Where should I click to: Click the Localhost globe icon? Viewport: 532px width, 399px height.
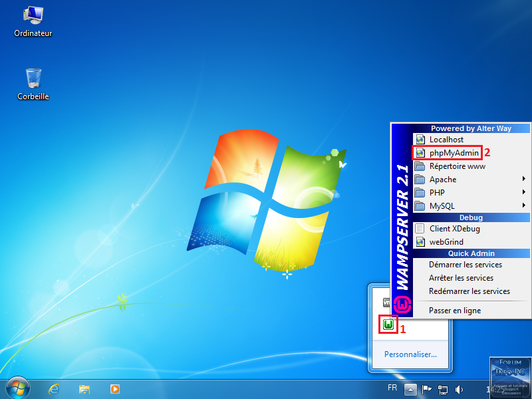click(x=420, y=140)
